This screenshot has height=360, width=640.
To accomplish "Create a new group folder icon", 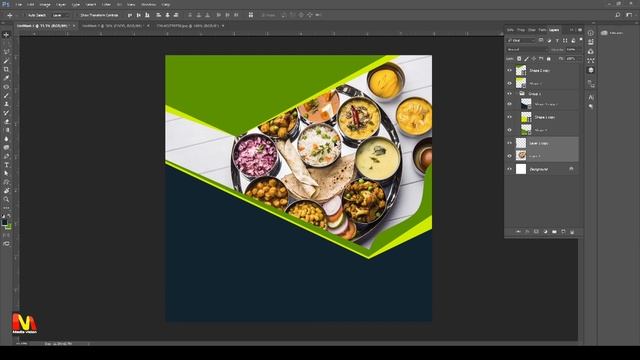I will [554, 232].
